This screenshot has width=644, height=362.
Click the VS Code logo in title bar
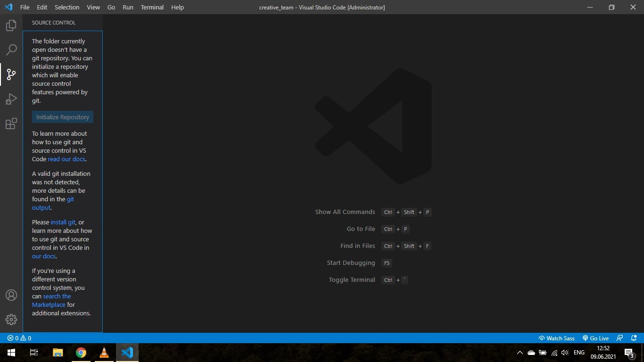8,7
